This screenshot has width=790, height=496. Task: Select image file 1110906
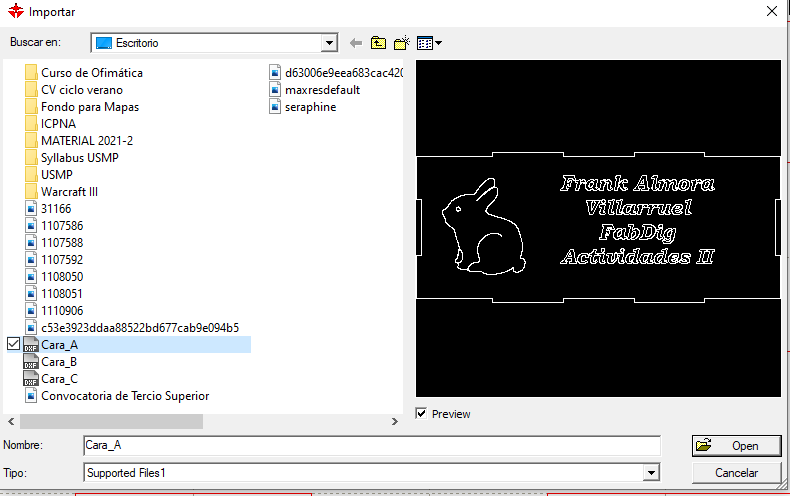tap(54, 311)
